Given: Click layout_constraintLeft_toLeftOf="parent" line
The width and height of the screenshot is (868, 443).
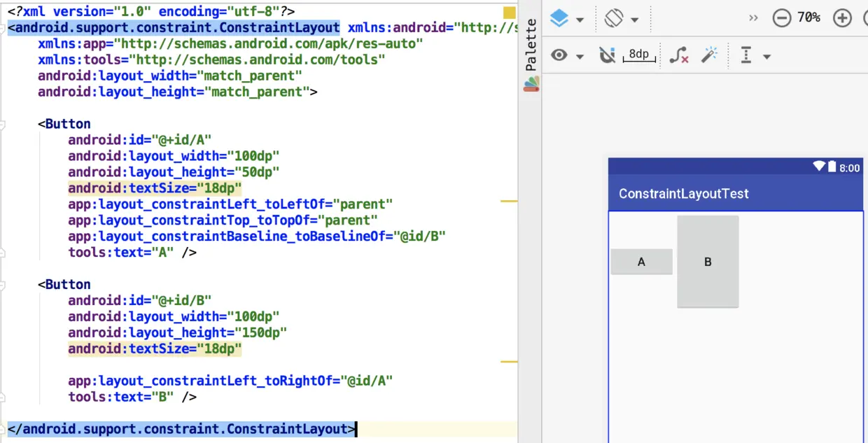Looking at the screenshot, I should (x=230, y=204).
